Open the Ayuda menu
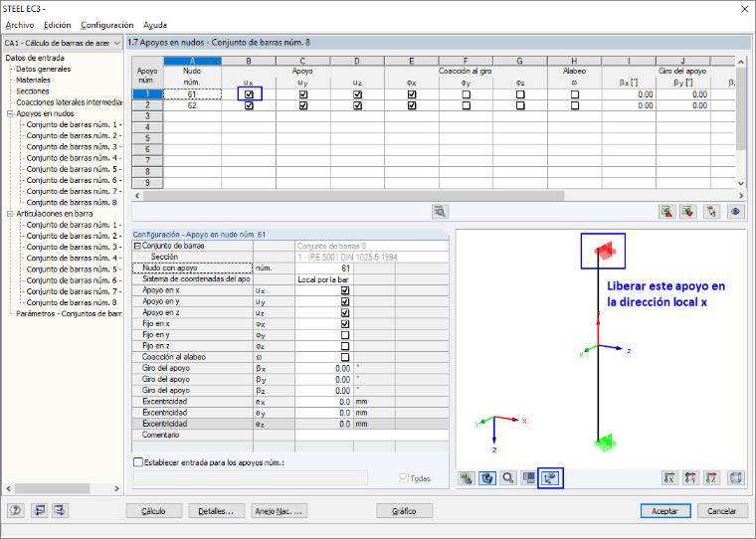Screen dimensions: 756x539 click(155, 25)
